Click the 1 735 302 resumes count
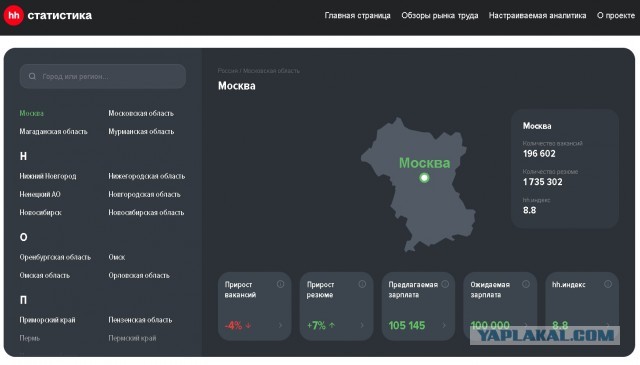 (x=542, y=182)
